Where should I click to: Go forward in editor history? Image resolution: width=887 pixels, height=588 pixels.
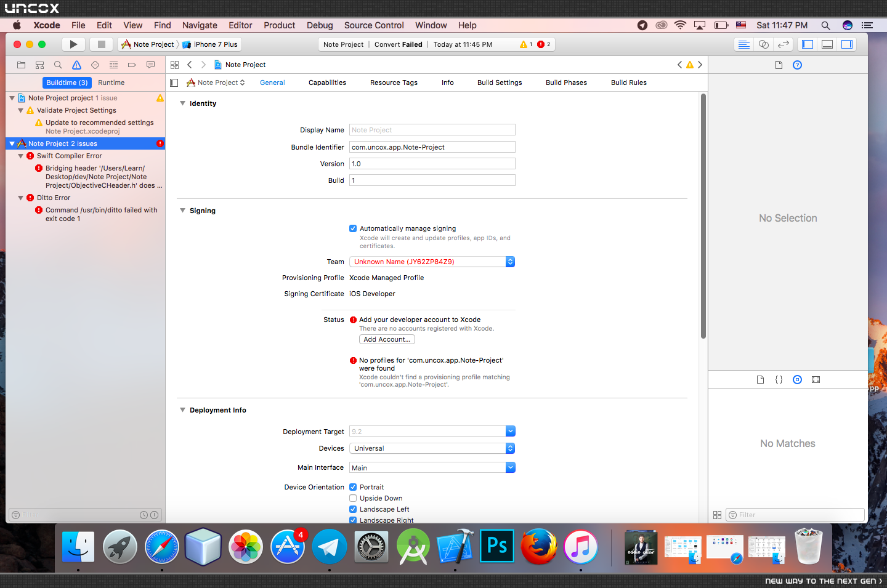click(203, 65)
